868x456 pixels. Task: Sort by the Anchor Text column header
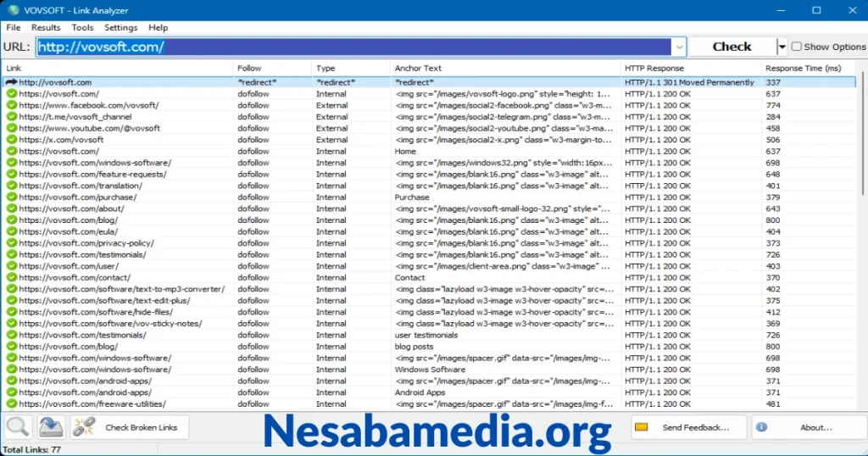505,68
